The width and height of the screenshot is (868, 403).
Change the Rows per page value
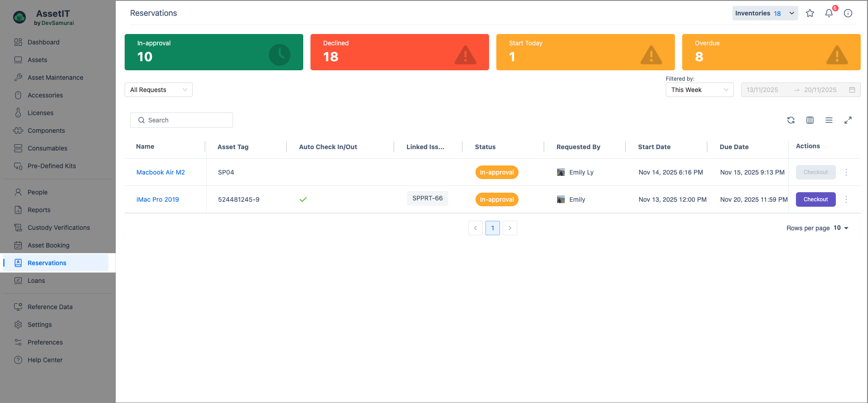840,228
